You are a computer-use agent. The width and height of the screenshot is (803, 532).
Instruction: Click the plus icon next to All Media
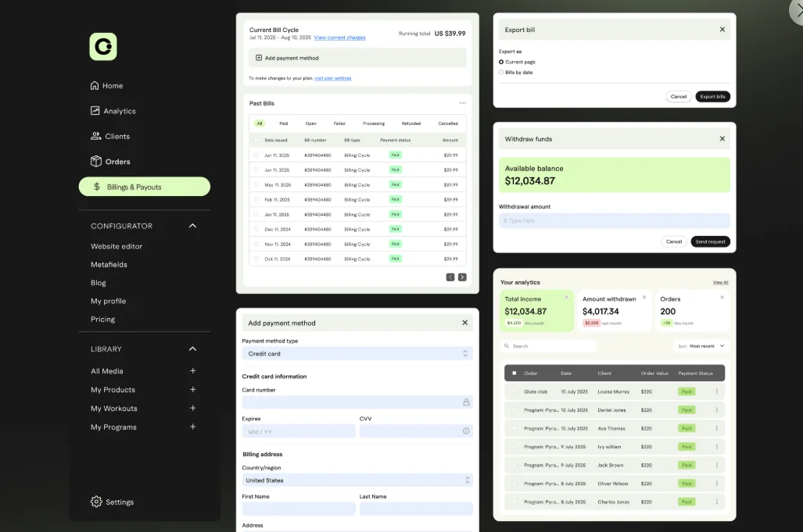[x=192, y=371]
